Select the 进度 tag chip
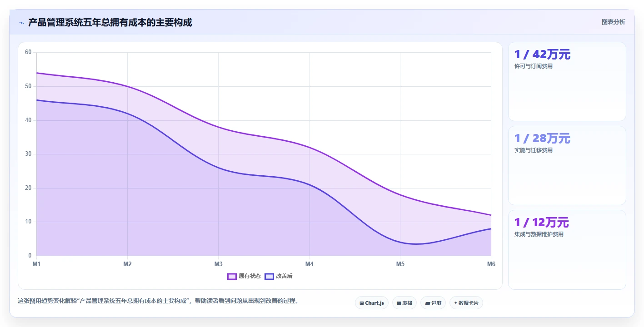 coord(433,303)
